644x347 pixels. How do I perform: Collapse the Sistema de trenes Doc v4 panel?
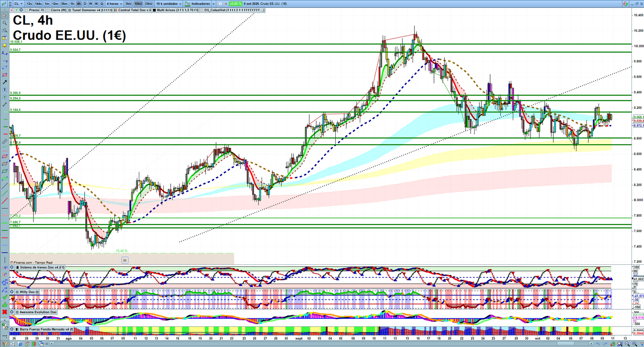coord(12,267)
